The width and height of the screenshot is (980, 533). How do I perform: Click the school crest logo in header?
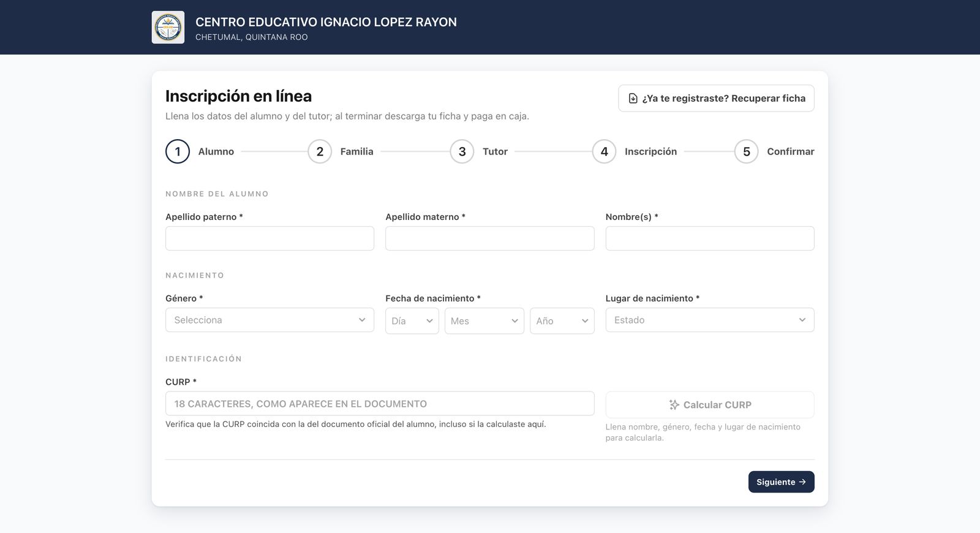(x=168, y=27)
